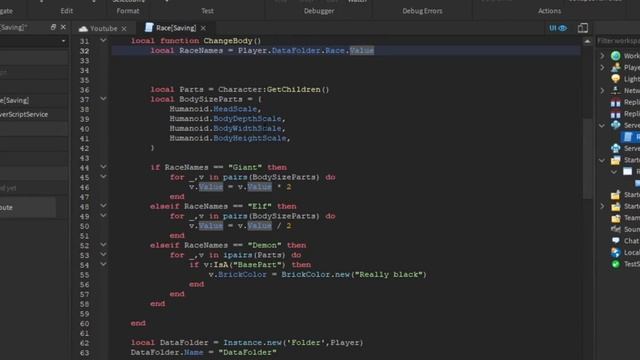Open the left panel dropdown arrow
Viewport: 640px width, 360px height.
(x=63, y=41)
